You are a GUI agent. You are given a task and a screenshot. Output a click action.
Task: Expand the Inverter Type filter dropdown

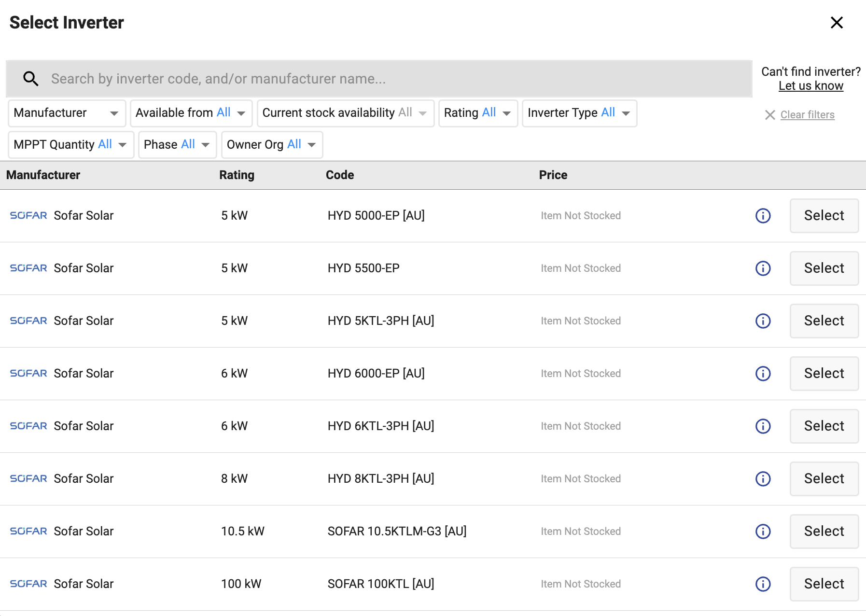[x=579, y=113]
